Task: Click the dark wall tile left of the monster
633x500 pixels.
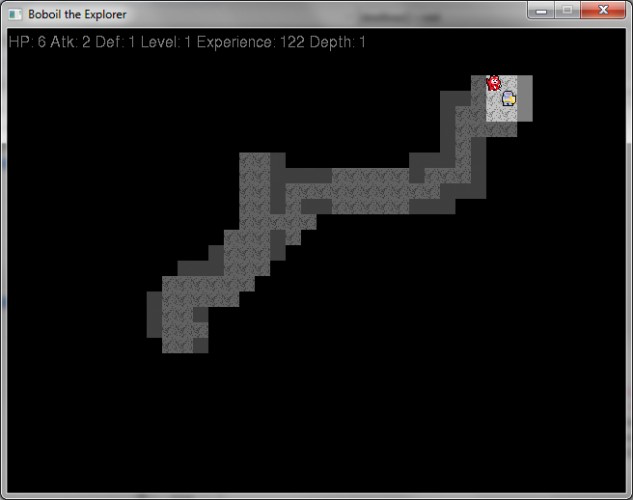Action: (x=478, y=83)
